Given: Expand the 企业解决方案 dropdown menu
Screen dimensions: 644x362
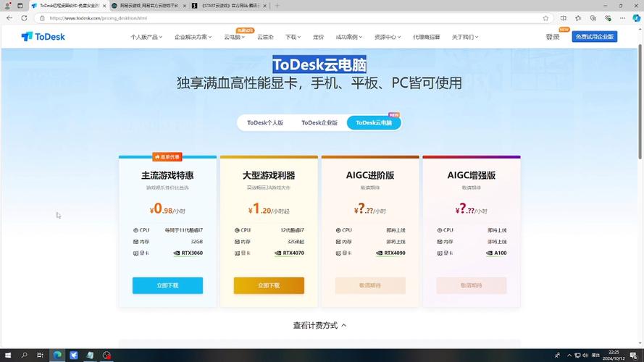Looking at the screenshot, I should point(193,37).
